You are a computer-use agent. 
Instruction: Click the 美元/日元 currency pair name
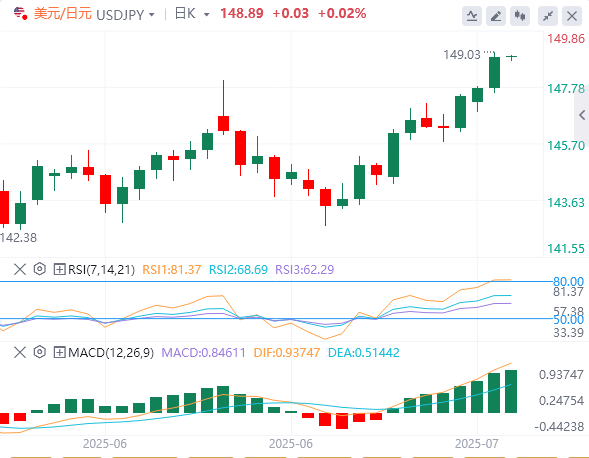click(63, 14)
